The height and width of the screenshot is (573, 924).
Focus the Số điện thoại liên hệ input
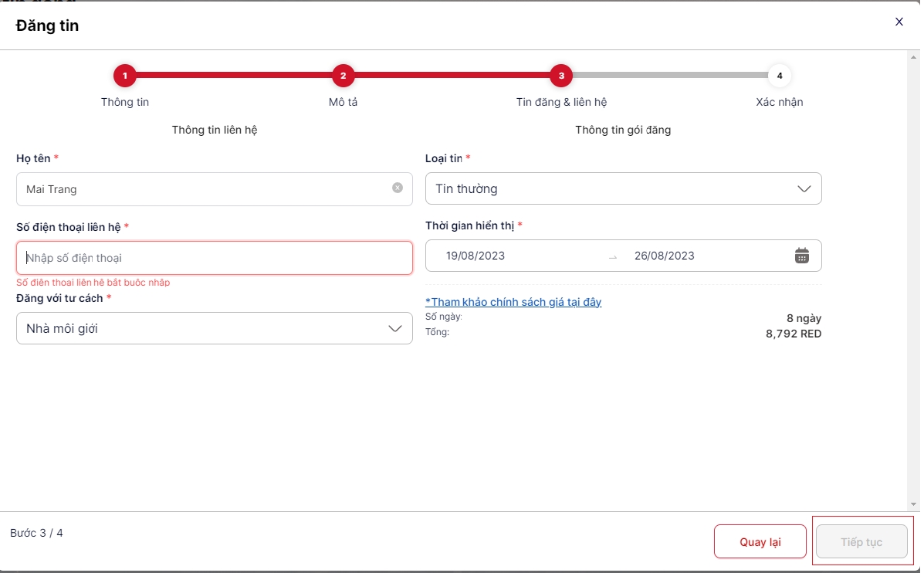coord(215,258)
